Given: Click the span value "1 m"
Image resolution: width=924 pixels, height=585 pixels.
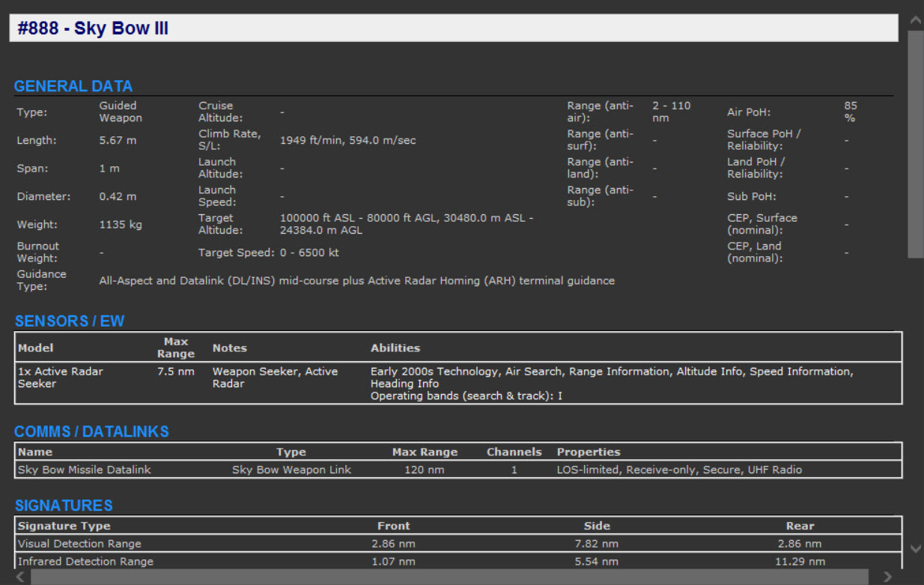Looking at the screenshot, I should click(x=109, y=169).
